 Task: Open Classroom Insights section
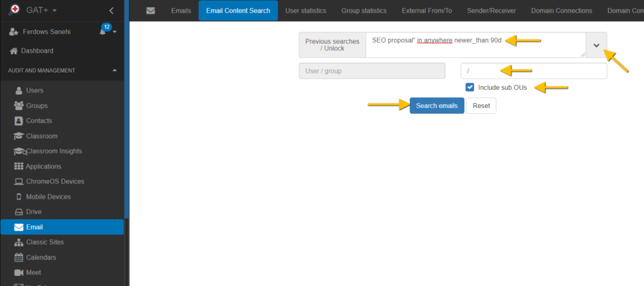54,151
